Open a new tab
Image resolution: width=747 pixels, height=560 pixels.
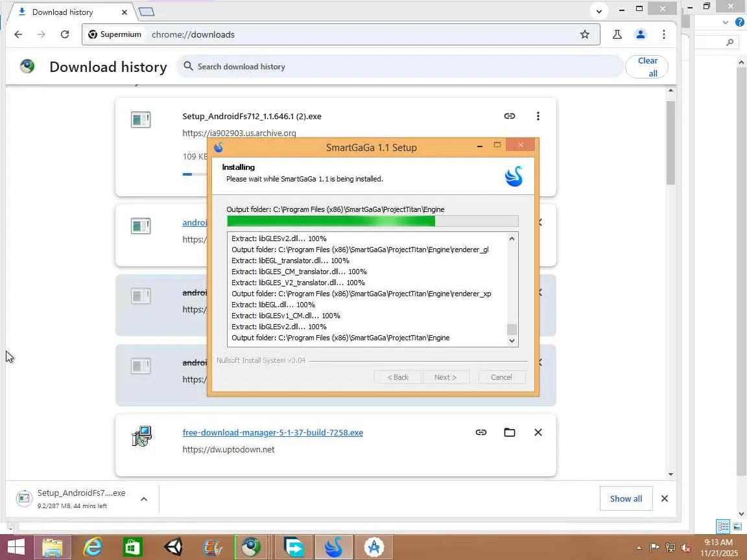(x=147, y=12)
